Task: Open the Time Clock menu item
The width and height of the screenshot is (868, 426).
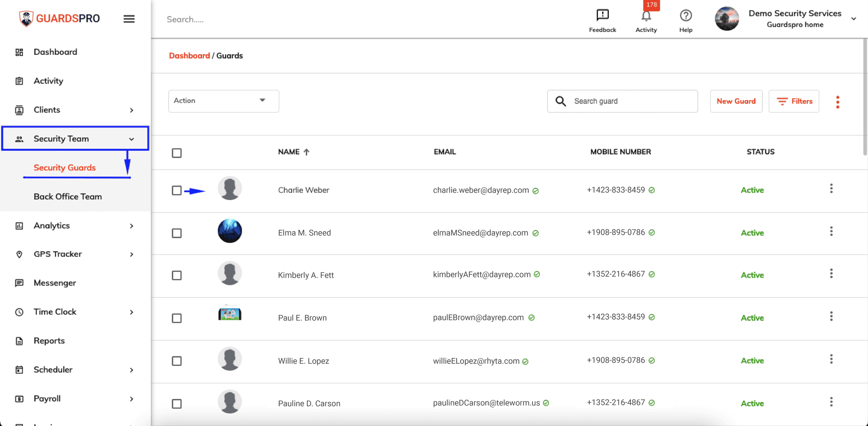Action: [x=54, y=312]
